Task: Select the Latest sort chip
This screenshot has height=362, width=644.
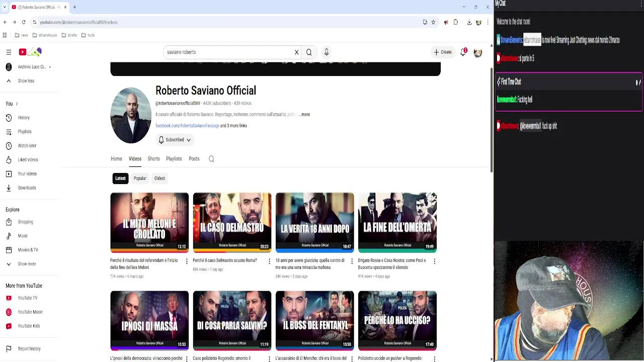Action: (x=120, y=178)
